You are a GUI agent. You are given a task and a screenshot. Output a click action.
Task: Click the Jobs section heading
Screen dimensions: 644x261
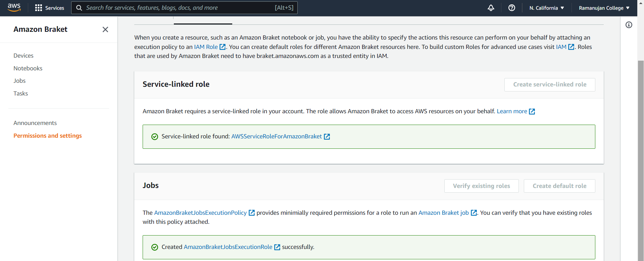151,186
